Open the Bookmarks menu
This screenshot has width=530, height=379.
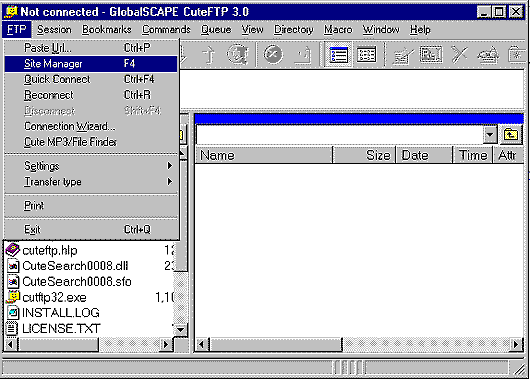pos(107,30)
